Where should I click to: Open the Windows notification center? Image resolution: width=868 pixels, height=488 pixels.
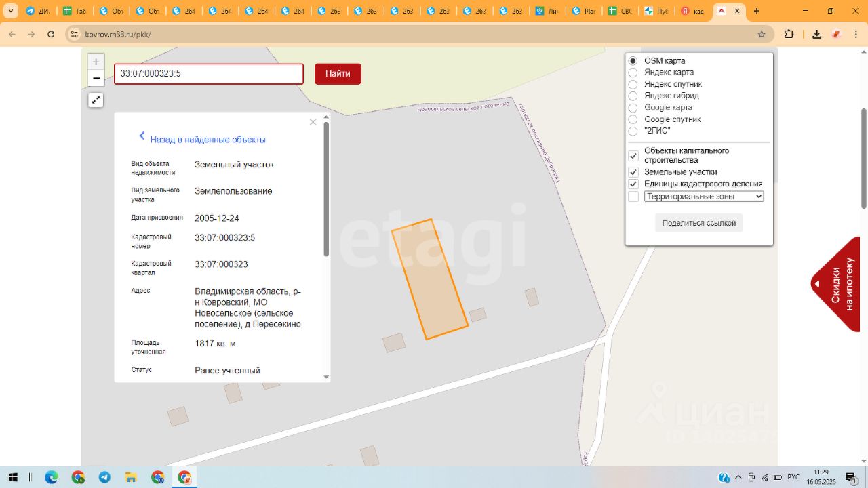[x=851, y=477]
